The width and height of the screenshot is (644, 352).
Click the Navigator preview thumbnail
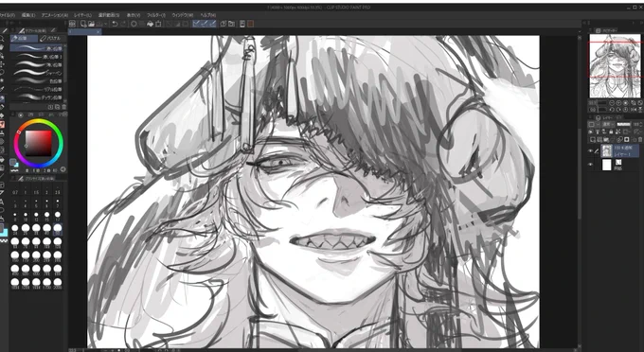click(615, 65)
